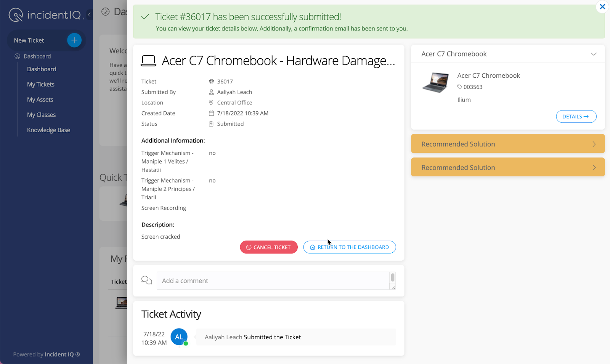Click Return to the Dashboard button
The width and height of the screenshot is (610, 364).
(x=350, y=247)
